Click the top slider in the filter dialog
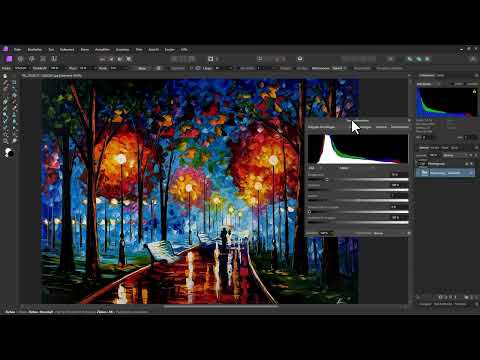The height and width of the screenshot is (360, 480). 358,180
